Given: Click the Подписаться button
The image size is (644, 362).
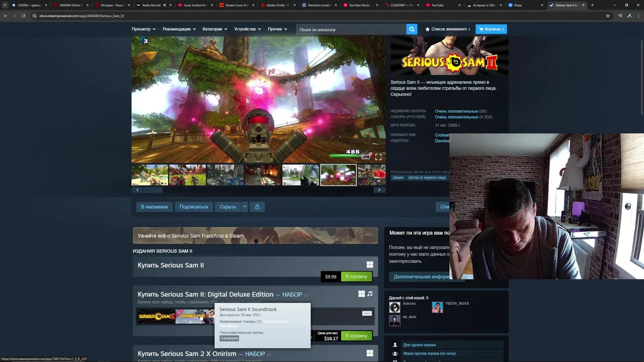Looking at the screenshot, I should point(194,207).
